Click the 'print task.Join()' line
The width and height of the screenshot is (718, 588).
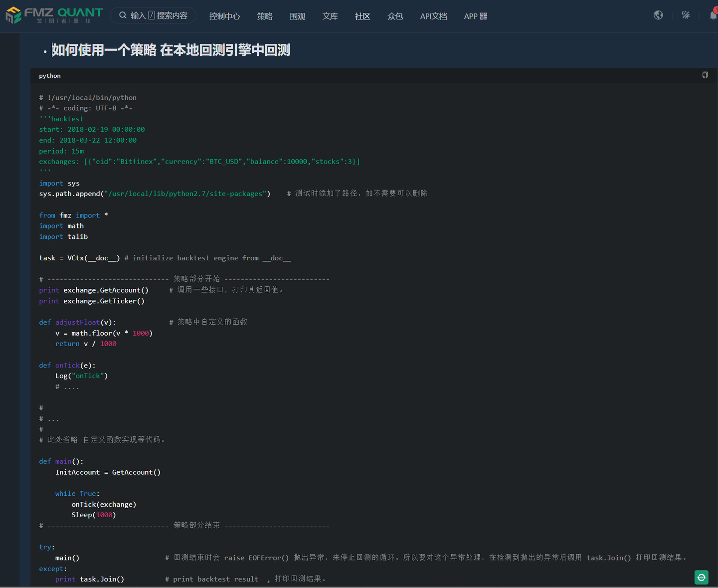point(90,579)
